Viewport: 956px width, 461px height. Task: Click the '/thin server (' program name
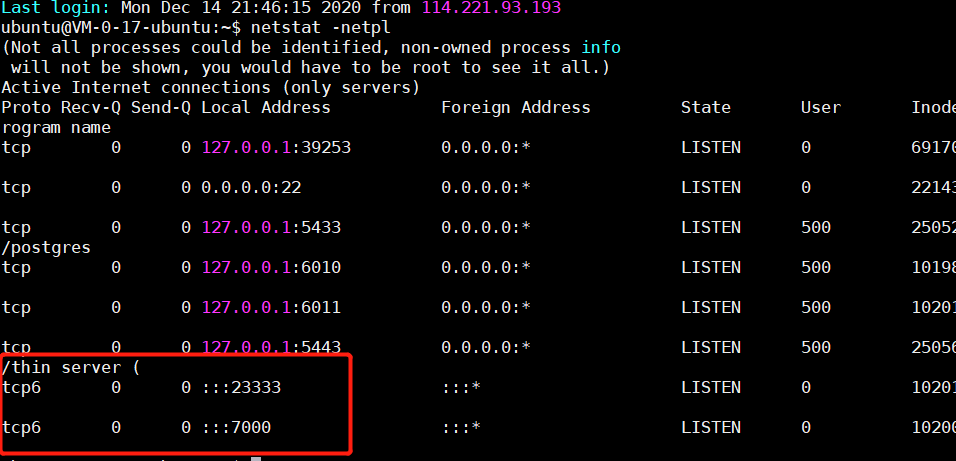tap(71, 367)
